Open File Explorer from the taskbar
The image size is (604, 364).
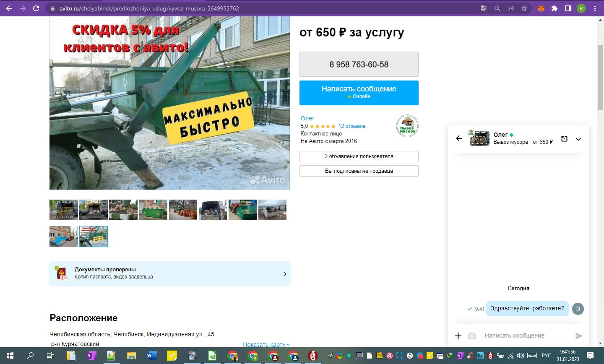[x=132, y=356]
